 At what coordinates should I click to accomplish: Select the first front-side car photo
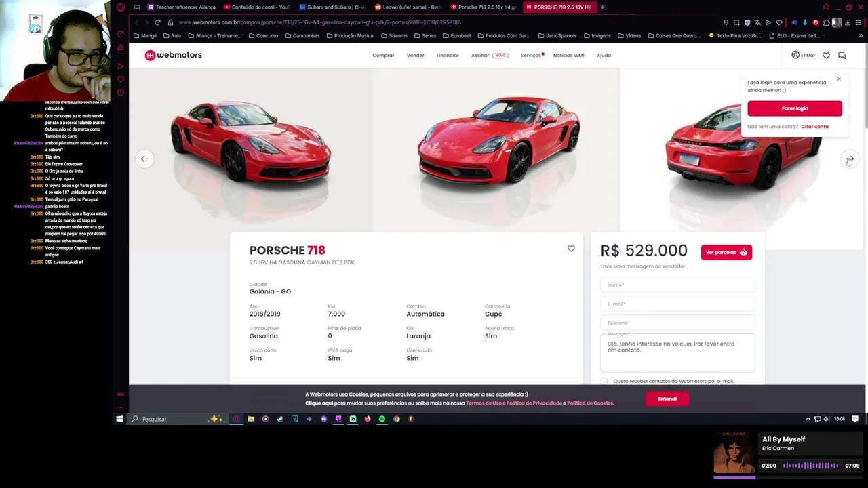click(x=251, y=150)
